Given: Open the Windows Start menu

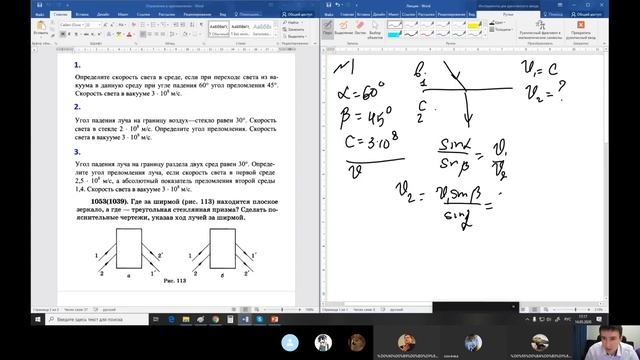Looking at the screenshot, I should (38, 319).
